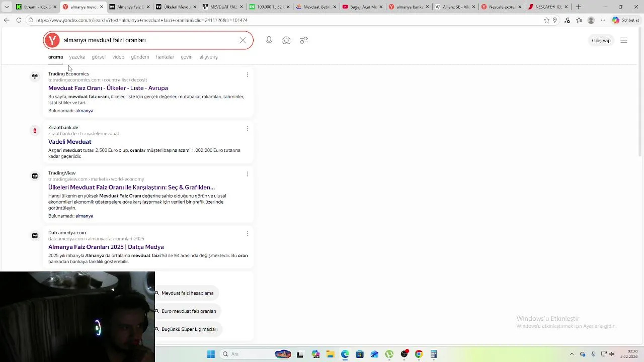Image resolution: width=644 pixels, height=362 pixels.
Task: Click Giriş yap sign-in button
Action: [x=601, y=40]
